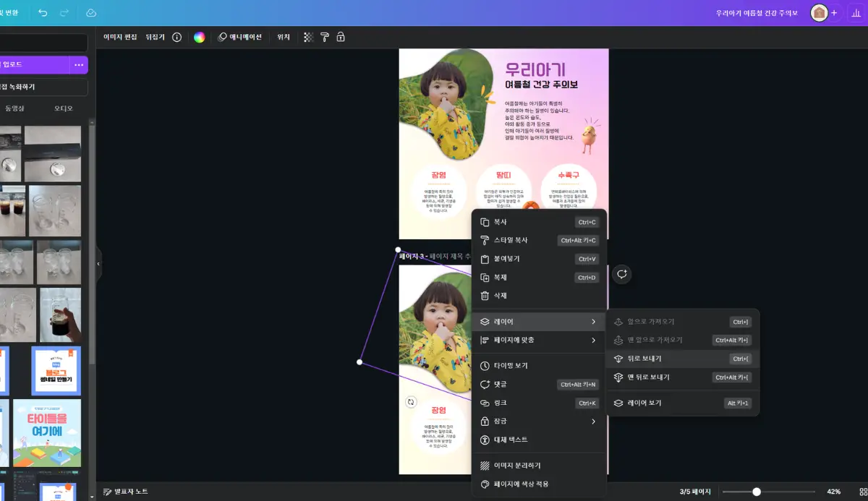The height and width of the screenshot is (501, 868).
Task: Open the color wheel swatch in the toolbar
Action: click(x=201, y=37)
